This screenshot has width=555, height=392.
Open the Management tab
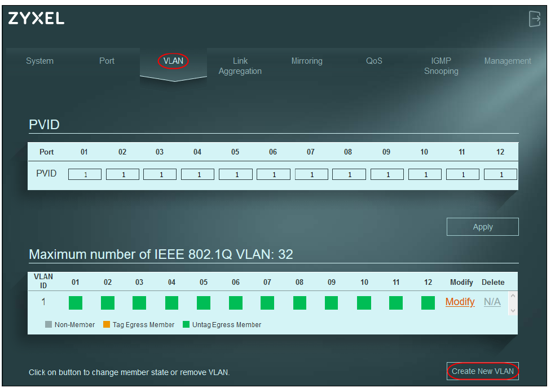click(x=508, y=61)
